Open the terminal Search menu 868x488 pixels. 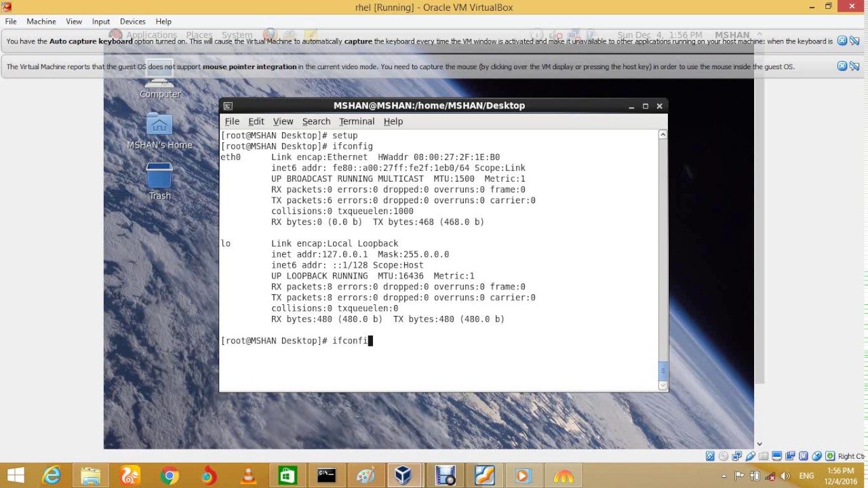(x=316, y=121)
